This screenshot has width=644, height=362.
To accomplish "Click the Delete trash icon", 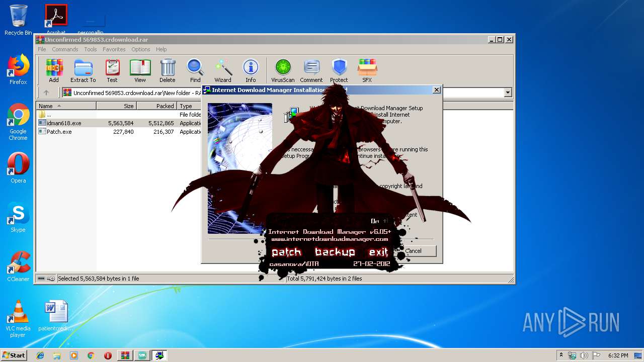I will pyautogui.click(x=168, y=71).
